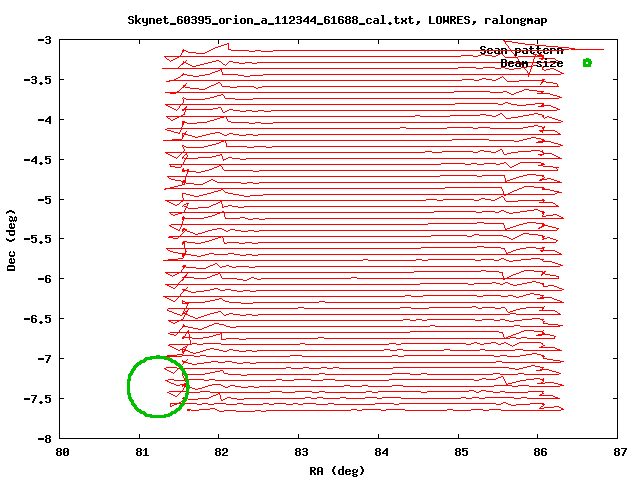Click the x-axis tick label 85
The height and width of the screenshot is (480, 640).
coord(461,452)
